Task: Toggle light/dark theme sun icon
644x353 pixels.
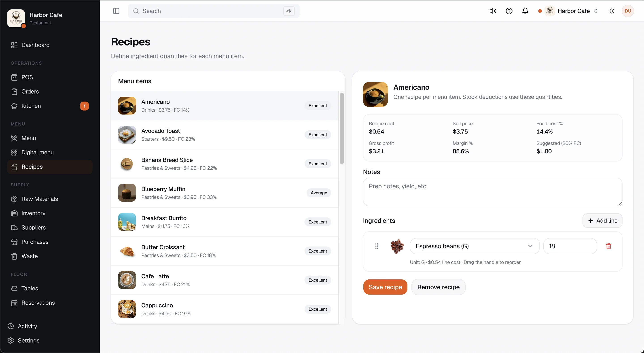Action: [x=612, y=11]
